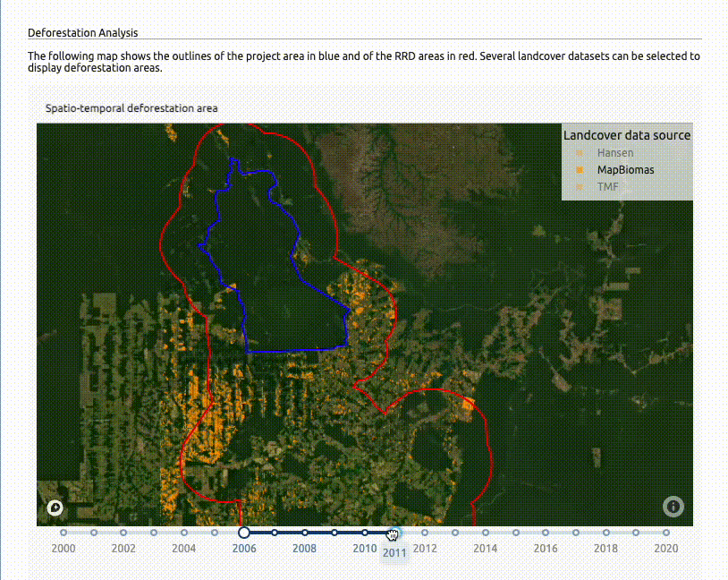Click the Landcover data source legend title
Screen dimensions: 728x580
(x=626, y=135)
